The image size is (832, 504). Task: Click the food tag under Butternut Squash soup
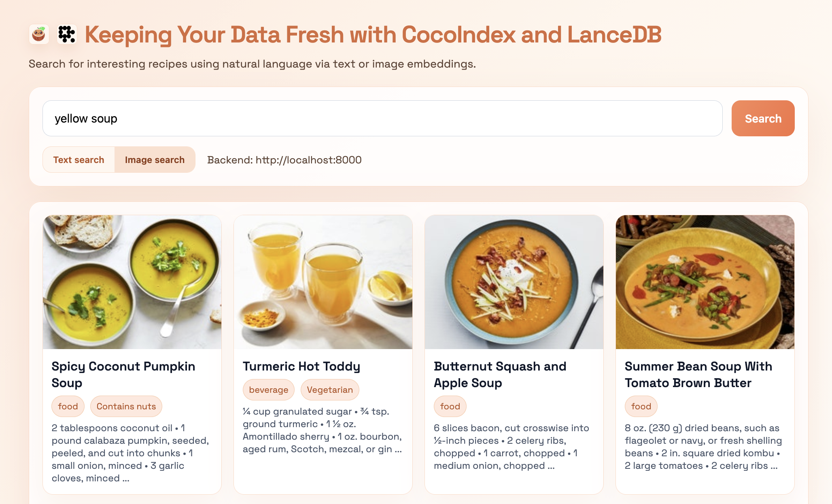pos(450,406)
